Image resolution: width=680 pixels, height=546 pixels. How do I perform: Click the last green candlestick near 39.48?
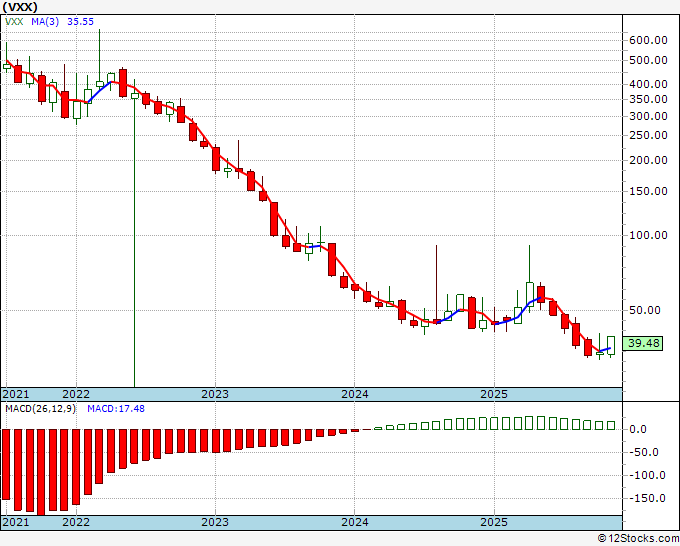click(611, 346)
